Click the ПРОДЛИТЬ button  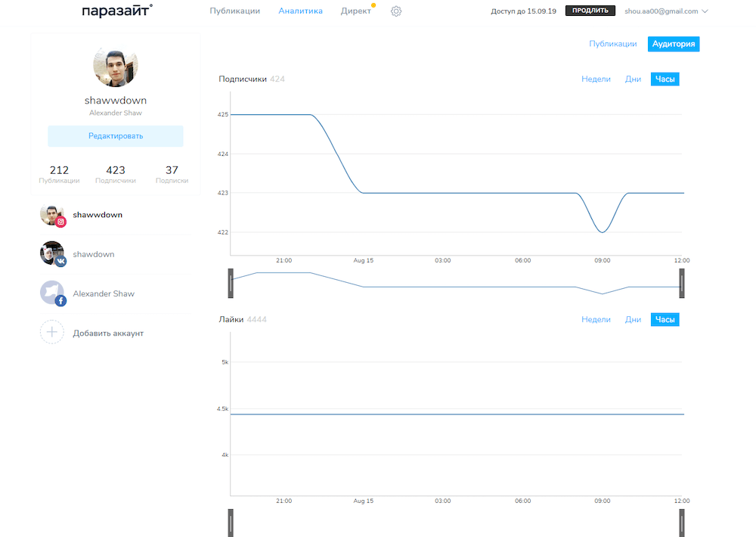(x=590, y=11)
